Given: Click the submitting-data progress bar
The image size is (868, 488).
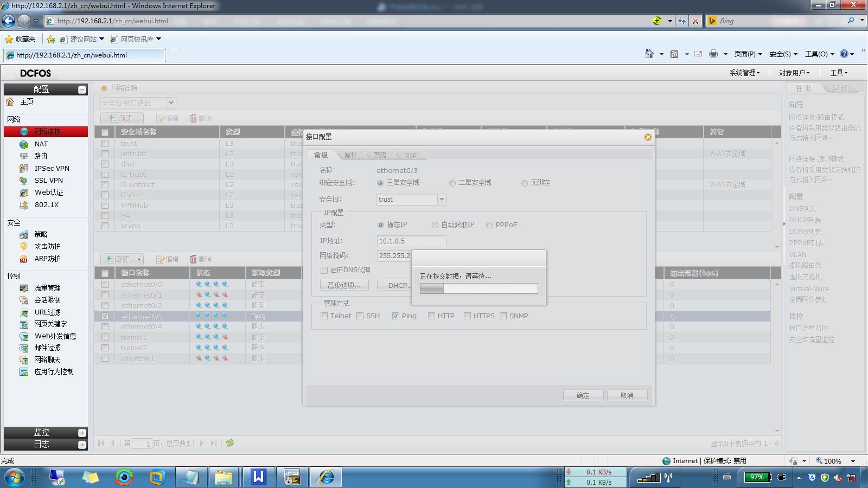Looking at the screenshot, I should 479,288.
